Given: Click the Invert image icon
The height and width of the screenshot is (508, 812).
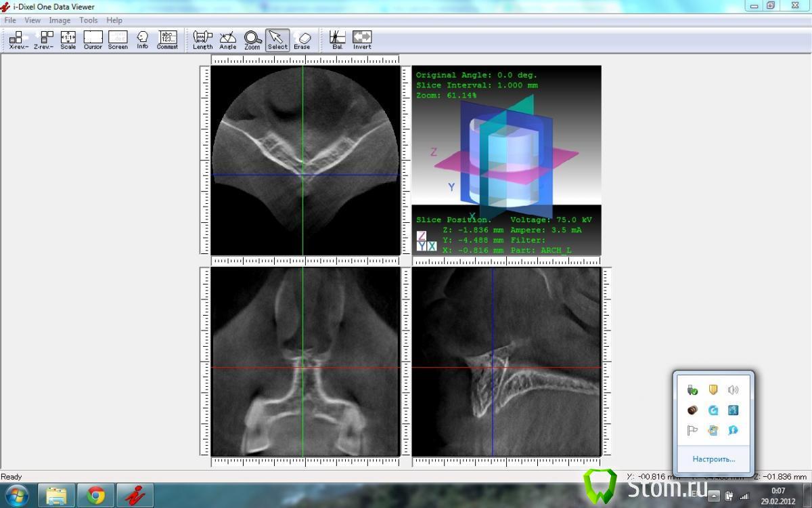Looking at the screenshot, I should 362,40.
